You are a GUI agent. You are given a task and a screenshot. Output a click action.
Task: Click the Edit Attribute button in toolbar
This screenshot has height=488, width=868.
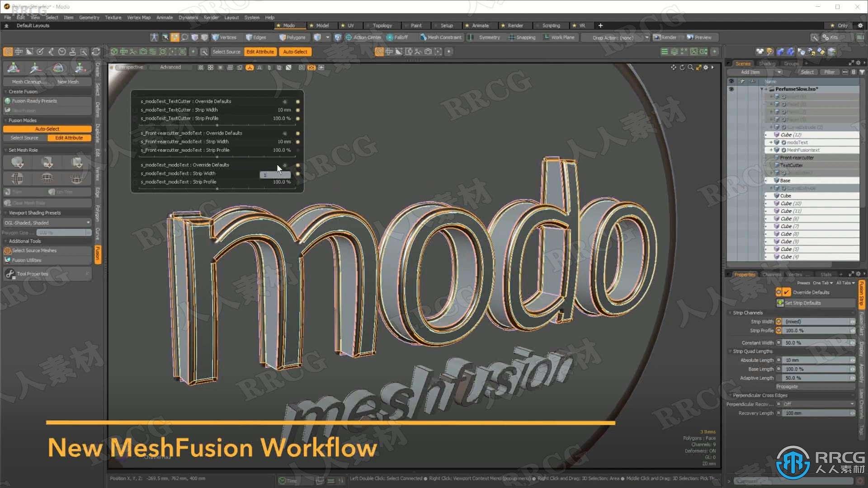260,52
